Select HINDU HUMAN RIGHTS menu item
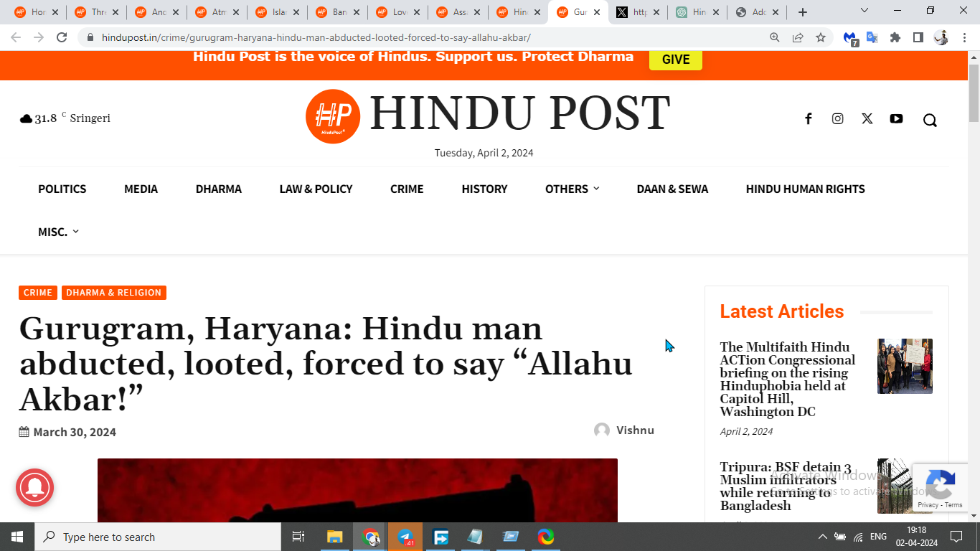The height and width of the screenshot is (551, 980). click(x=805, y=189)
